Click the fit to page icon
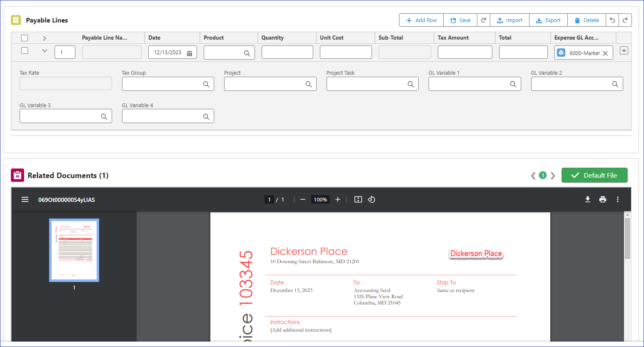644x347 pixels. click(358, 199)
